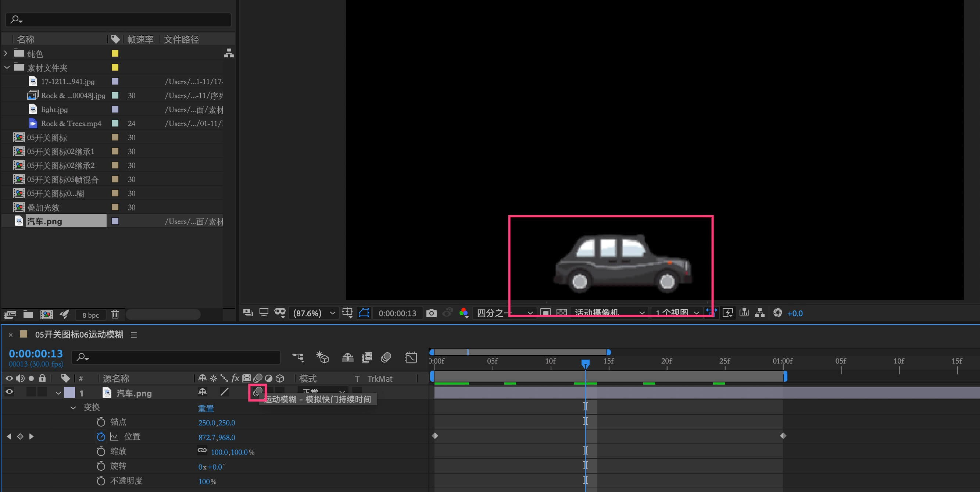980x492 pixels.
Task: Click the 8 bpc color depth button
Action: pyautogui.click(x=90, y=315)
